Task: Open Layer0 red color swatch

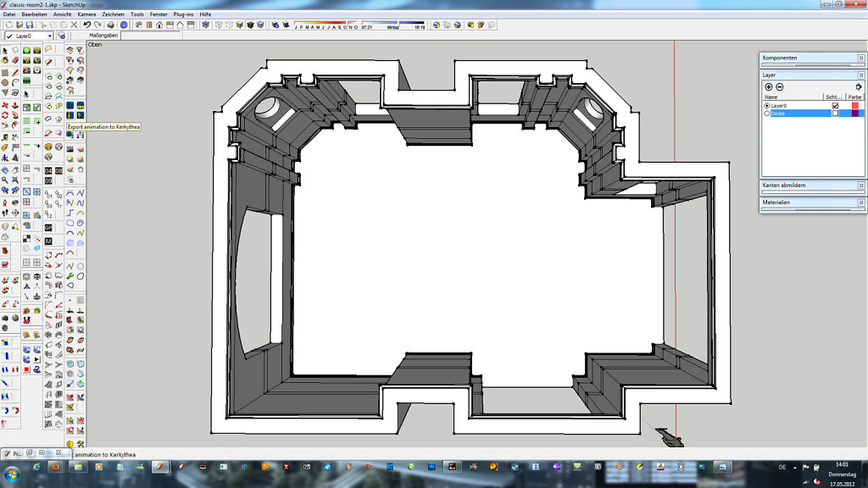Action: click(855, 106)
